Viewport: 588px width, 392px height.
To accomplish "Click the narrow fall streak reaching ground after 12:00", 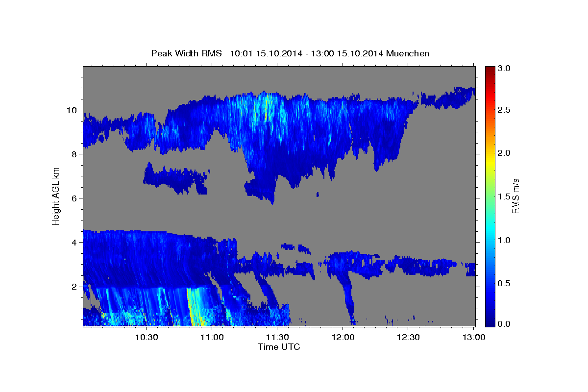I will 349,299.
